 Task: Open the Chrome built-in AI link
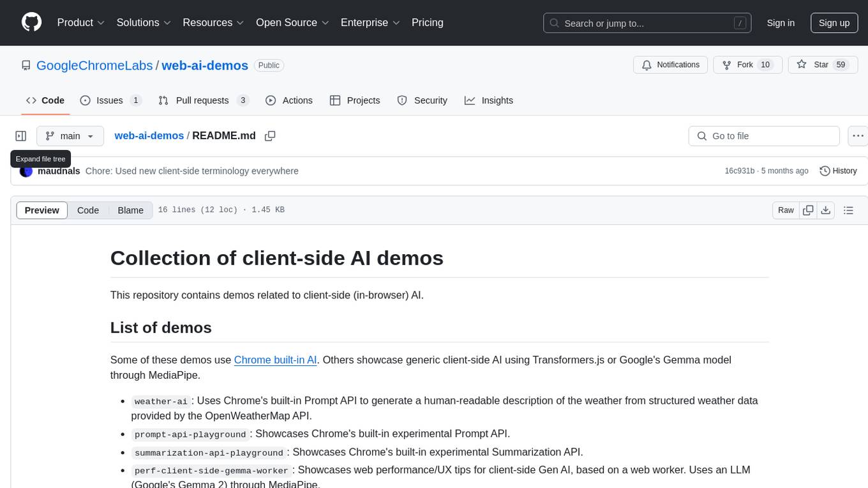(x=276, y=360)
